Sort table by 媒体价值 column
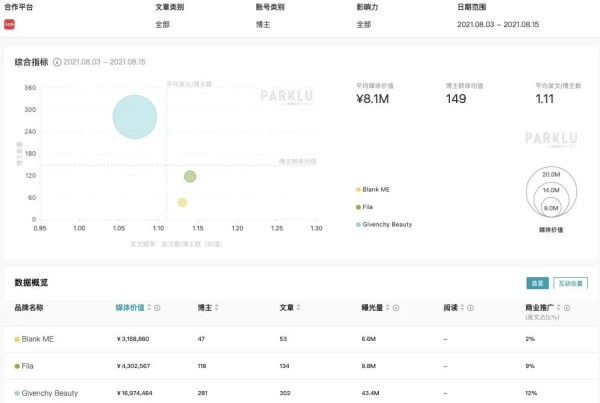This screenshot has height=403, width=600. tap(130, 308)
